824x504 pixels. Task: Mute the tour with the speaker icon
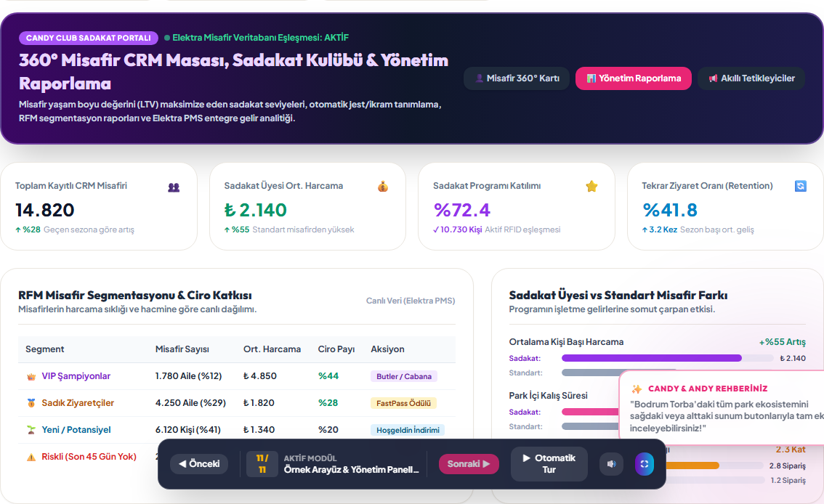click(611, 464)
